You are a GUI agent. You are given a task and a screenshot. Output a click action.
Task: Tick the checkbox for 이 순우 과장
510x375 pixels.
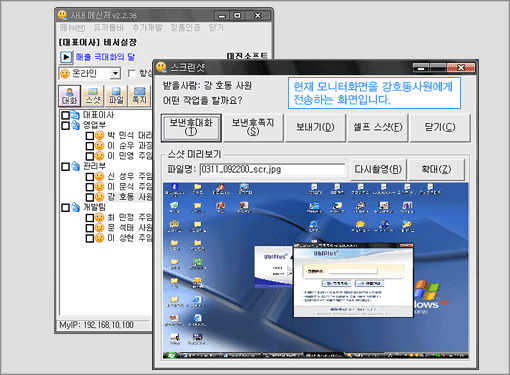tap(90, 146)
